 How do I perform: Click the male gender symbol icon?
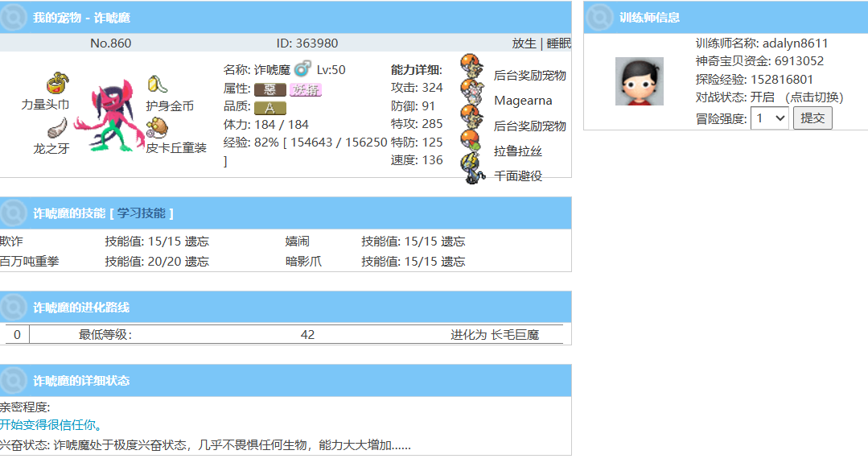tap(302, 69)
